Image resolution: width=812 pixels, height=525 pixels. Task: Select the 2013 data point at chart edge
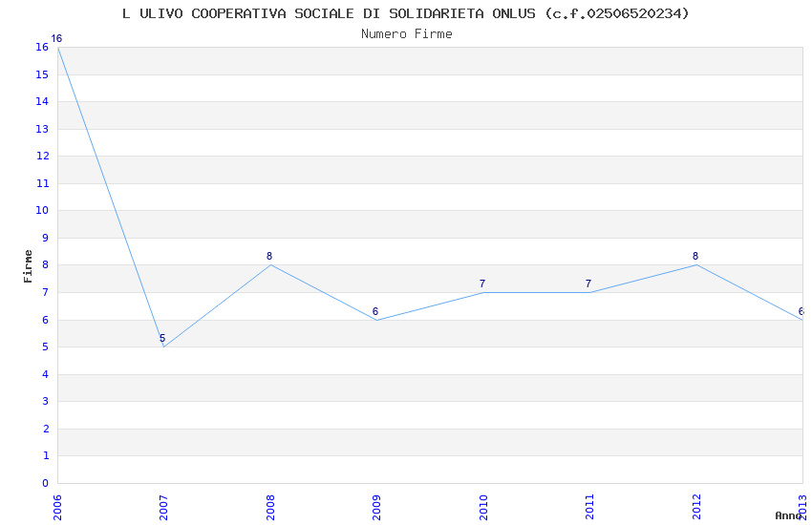[x=802, y=320]
